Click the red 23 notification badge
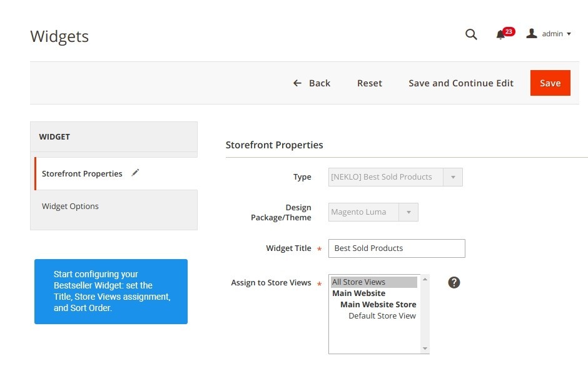The width and height of the screenshot is (588, 383). tap(509, 31)
